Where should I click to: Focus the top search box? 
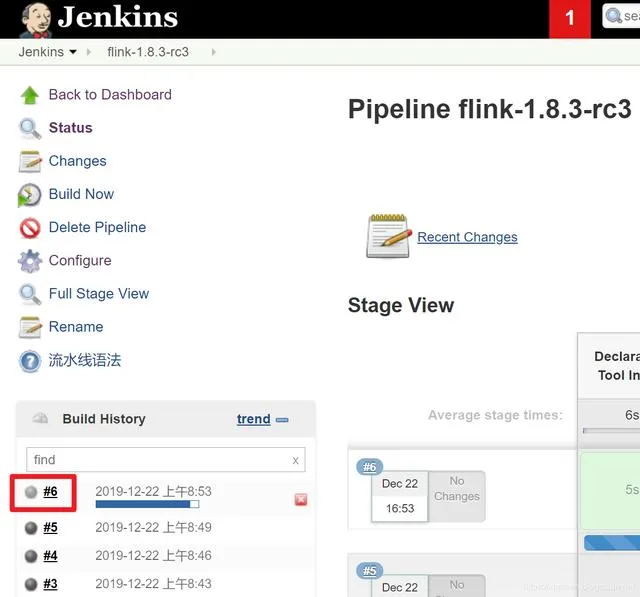click(x=621, y=16)
